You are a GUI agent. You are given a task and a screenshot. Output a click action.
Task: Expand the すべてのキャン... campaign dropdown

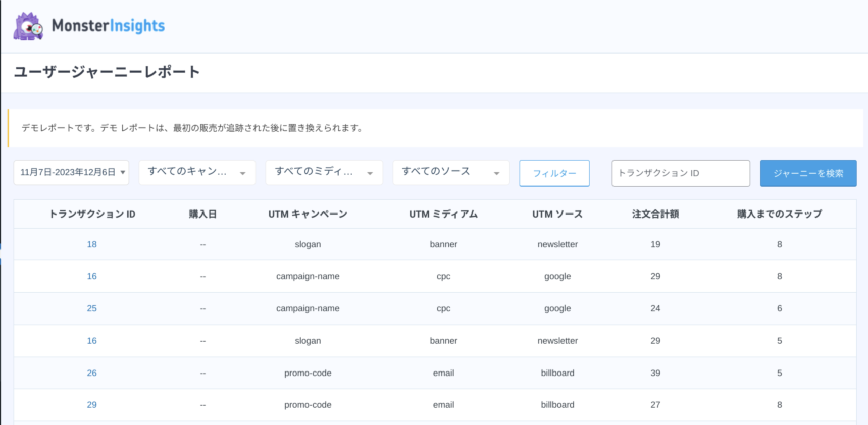(x=197, y=173)
